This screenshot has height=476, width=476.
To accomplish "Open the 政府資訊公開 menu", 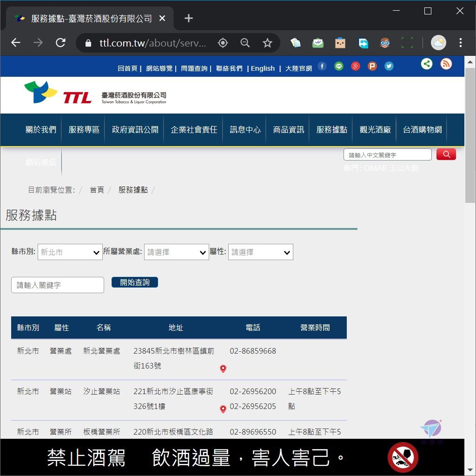I will 135,130.
